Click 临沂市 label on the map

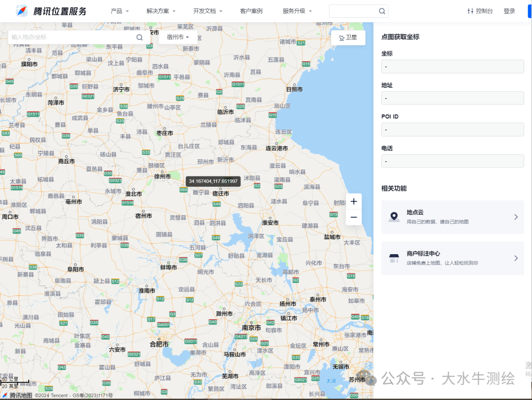click(x=225, y=112)
